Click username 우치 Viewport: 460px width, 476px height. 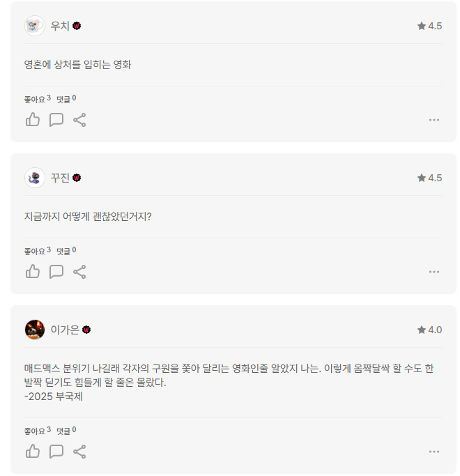pyautogui.click(x=60, y=26)
